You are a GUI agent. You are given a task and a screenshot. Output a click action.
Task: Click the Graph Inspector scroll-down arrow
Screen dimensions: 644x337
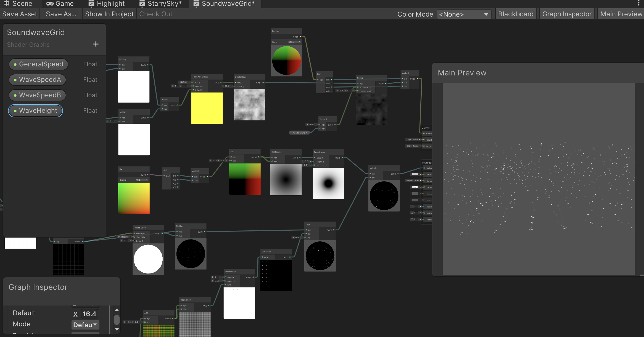point(117,329)
